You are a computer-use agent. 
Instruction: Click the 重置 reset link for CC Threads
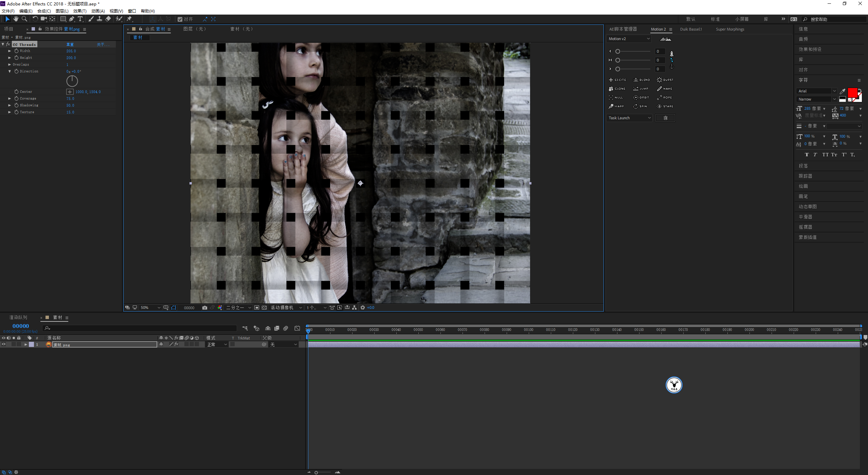(x=70, y=45)
